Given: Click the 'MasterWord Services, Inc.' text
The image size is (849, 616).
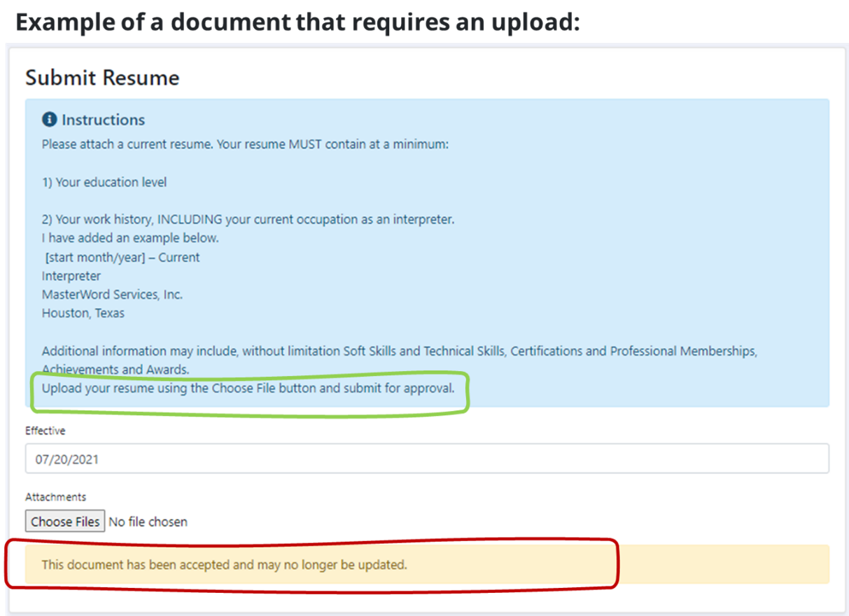Looking at the screenshot, I should tap(112, 295).
